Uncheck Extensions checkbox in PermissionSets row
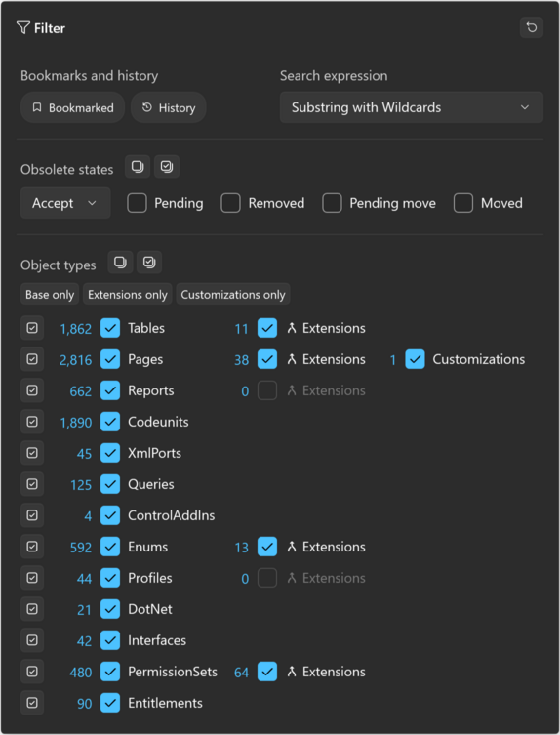Image resolution: width=560 pixels, height=735 pixels. [267, 672]
